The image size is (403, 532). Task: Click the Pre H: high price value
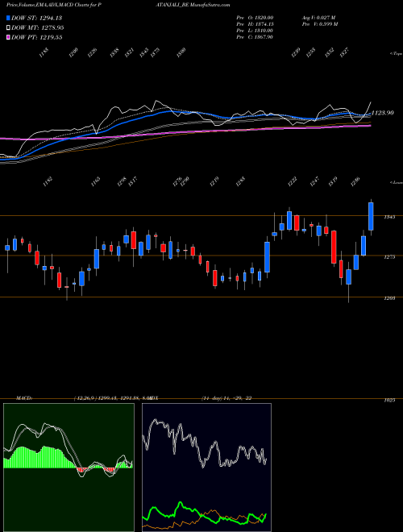tap(255, 24)
